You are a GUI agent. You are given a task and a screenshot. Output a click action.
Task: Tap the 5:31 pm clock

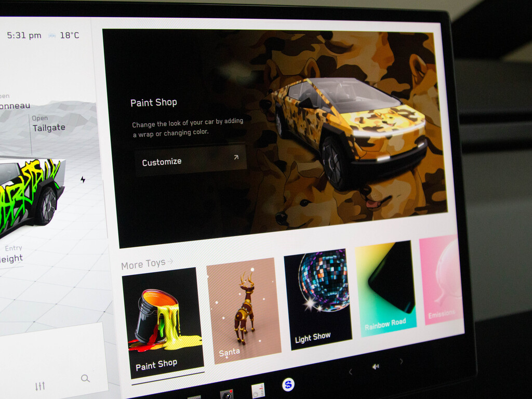click(24, 35)
